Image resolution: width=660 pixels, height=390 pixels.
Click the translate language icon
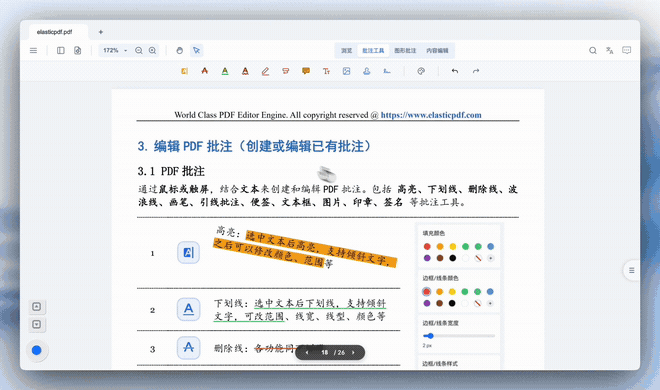point(609,50)
